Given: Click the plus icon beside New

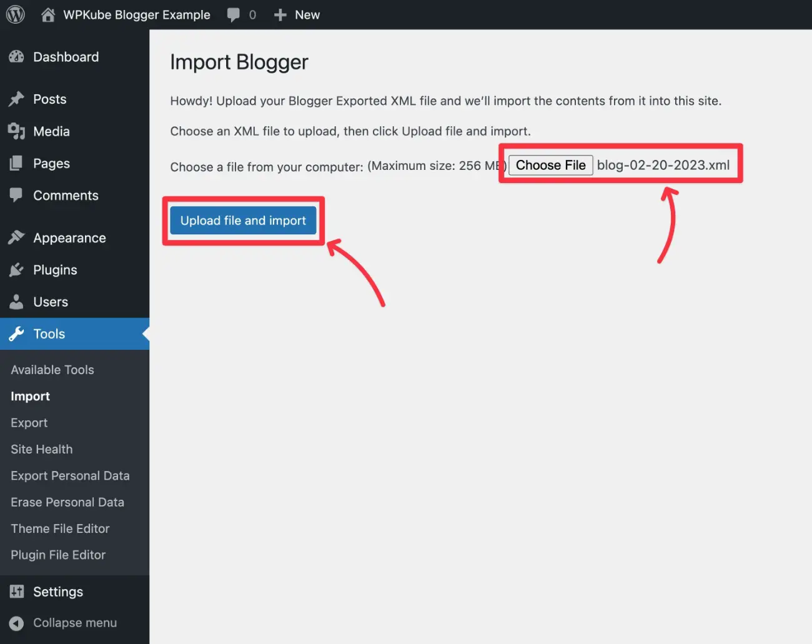Looking at the screenshot, I should click(x=280, y=15).
